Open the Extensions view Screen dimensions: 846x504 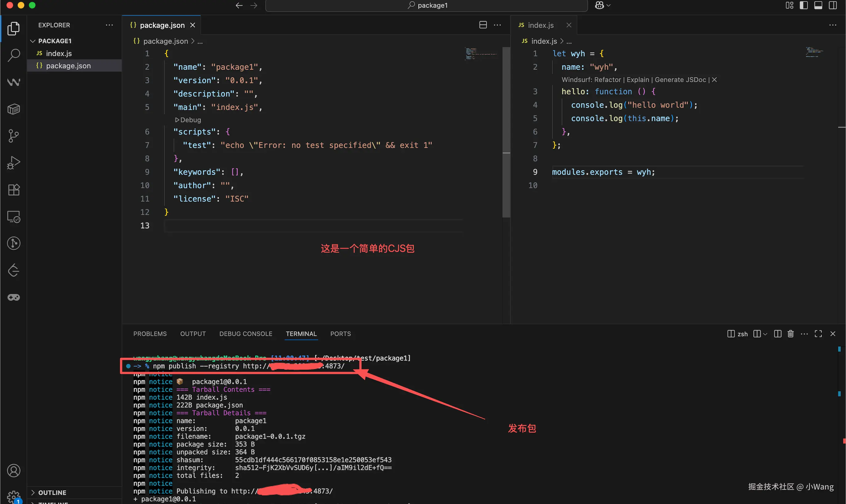[x=14, y=189]
